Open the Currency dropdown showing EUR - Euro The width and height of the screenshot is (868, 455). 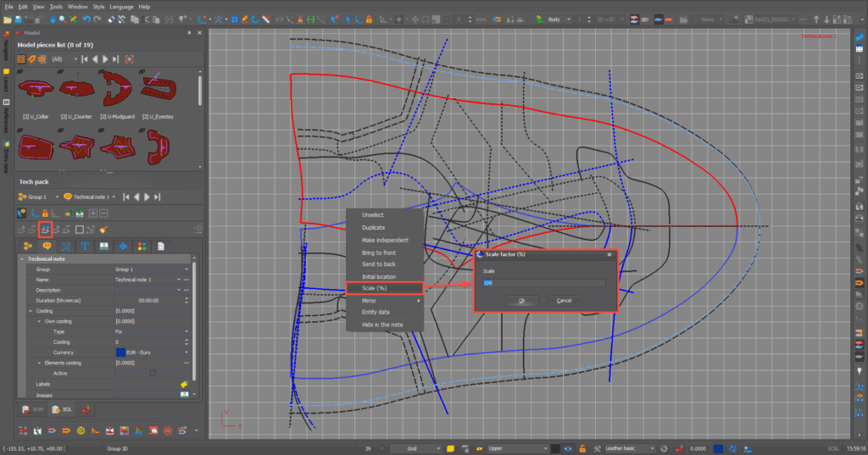tap(184, 352)
